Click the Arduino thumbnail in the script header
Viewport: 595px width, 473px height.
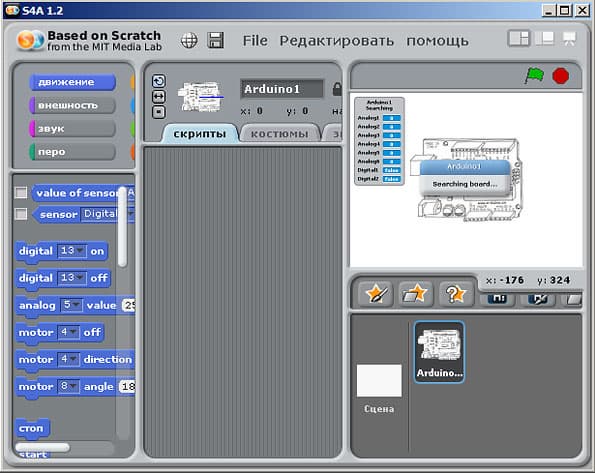[x=201, y=96]
